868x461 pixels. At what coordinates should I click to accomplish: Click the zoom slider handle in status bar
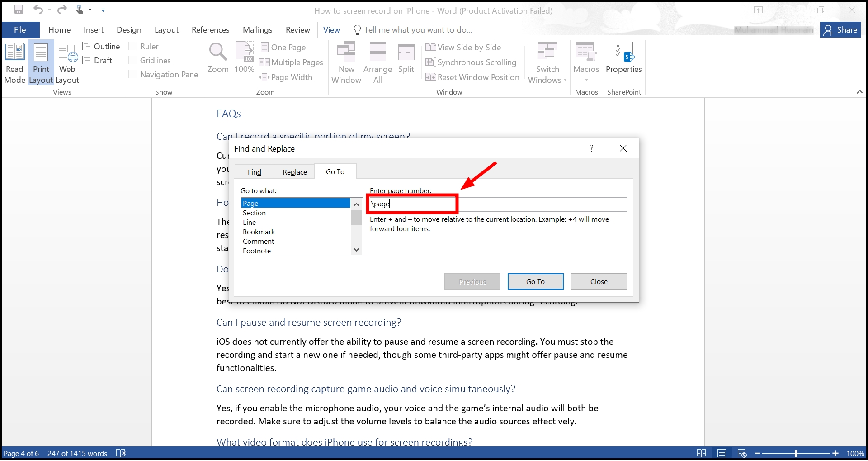[x=796, y=453]
